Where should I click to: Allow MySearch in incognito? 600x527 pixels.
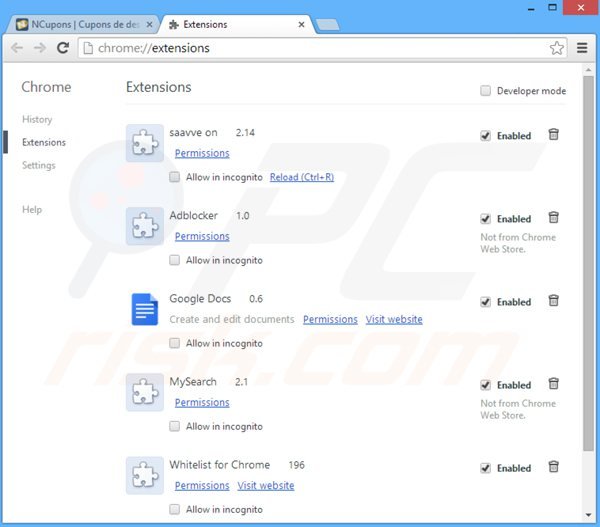click(174, 426)
